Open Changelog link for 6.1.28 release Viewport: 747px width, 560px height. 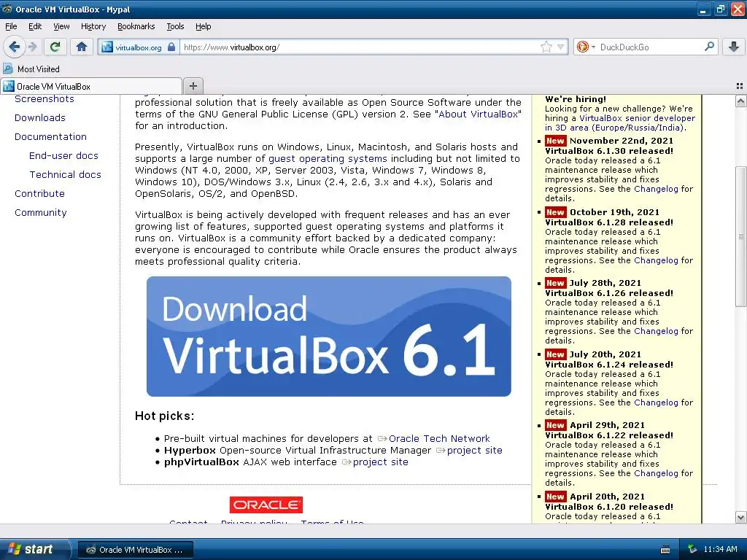coord(656,260)
